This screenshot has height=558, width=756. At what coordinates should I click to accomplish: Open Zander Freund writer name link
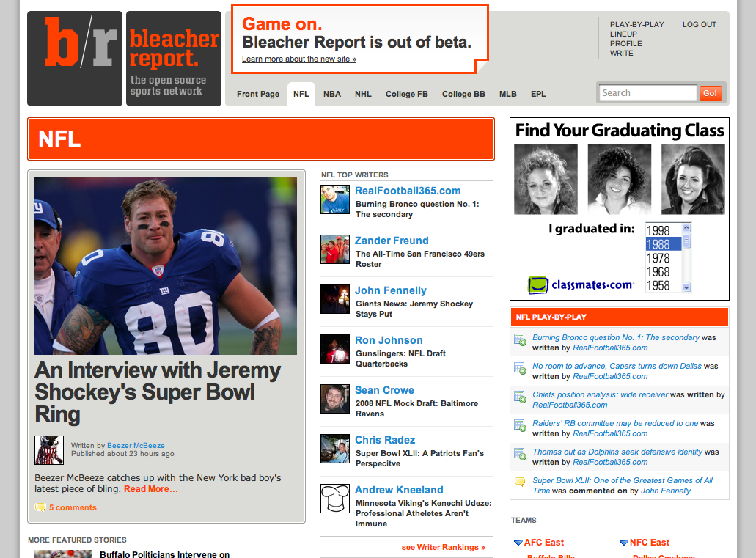tap(392, 241)
